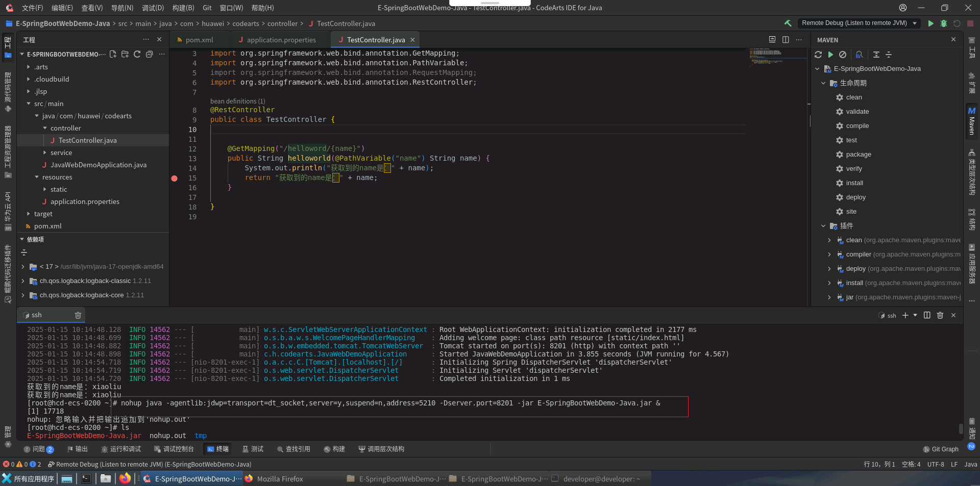Run the Remote Debug configuration
Screen dimensions: 980x486
930,23
